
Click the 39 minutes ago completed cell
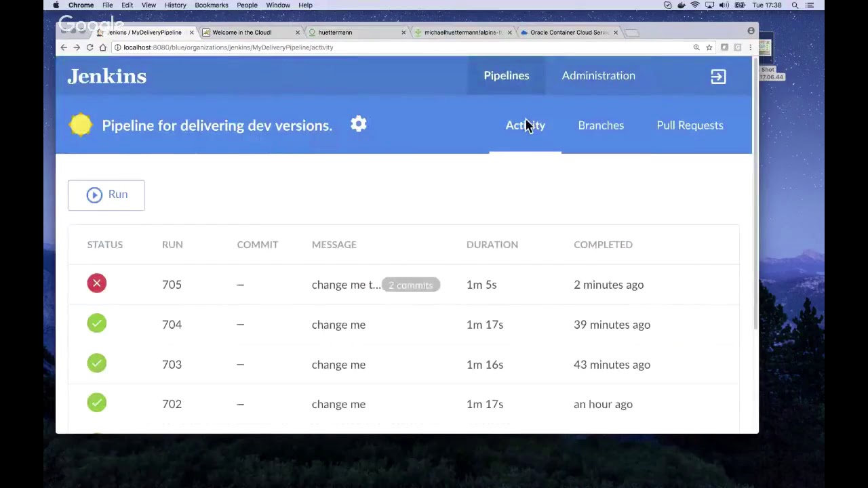612,325
